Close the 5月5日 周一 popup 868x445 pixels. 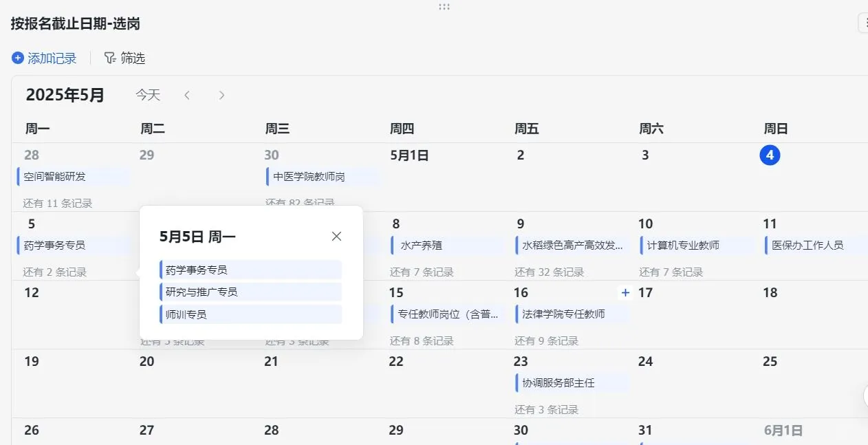pyautogui.click(x=336, y=237)
